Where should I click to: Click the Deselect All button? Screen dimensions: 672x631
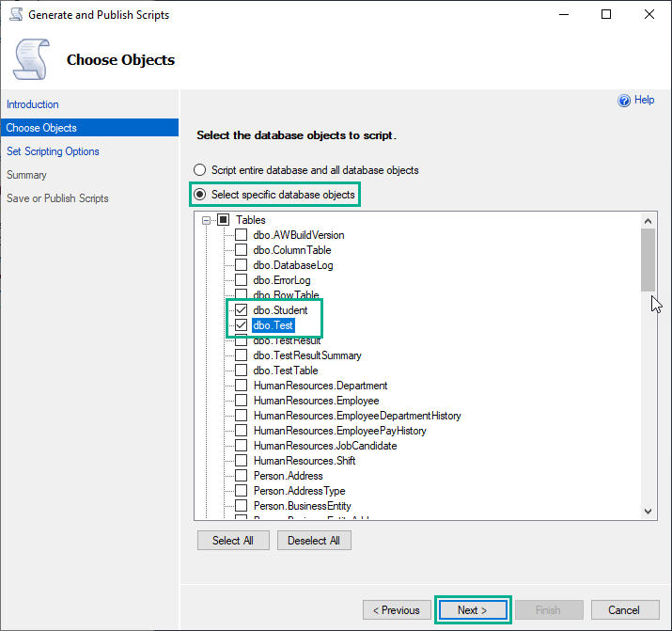coord(314,541)
